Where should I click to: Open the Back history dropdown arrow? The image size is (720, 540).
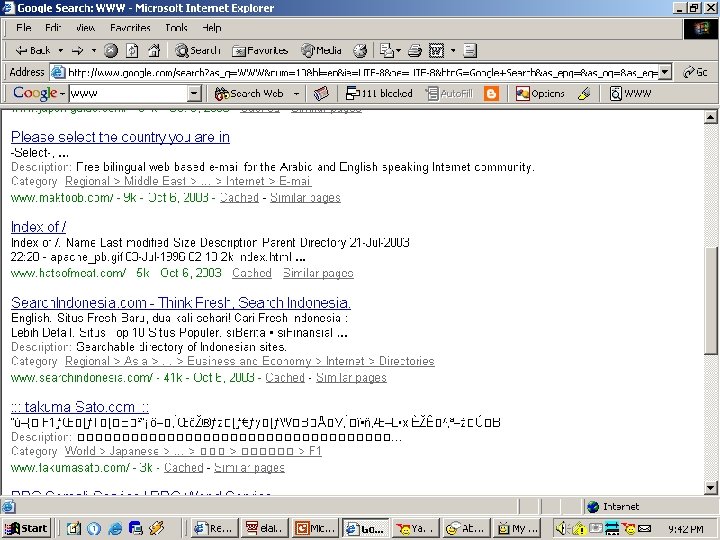point(60,51)
